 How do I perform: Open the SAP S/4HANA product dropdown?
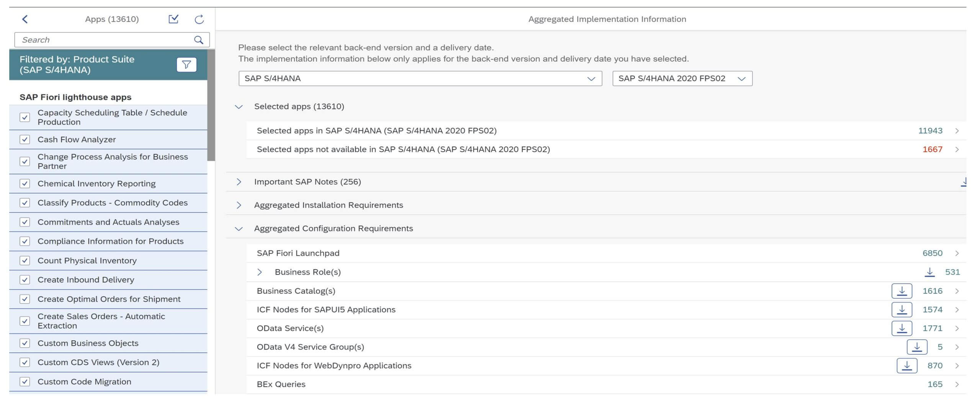tap(420, 79)
